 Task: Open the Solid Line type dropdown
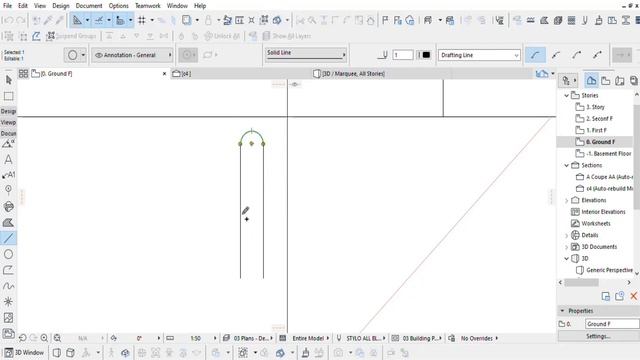(x=306, y=54)
